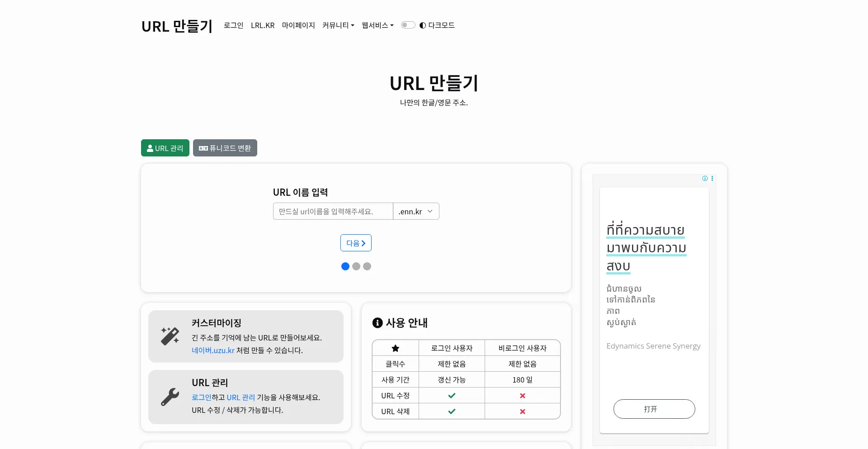Click red X in URL 삭제 row
The height and width of the screenshot is (449, 868).
(523, 411)
